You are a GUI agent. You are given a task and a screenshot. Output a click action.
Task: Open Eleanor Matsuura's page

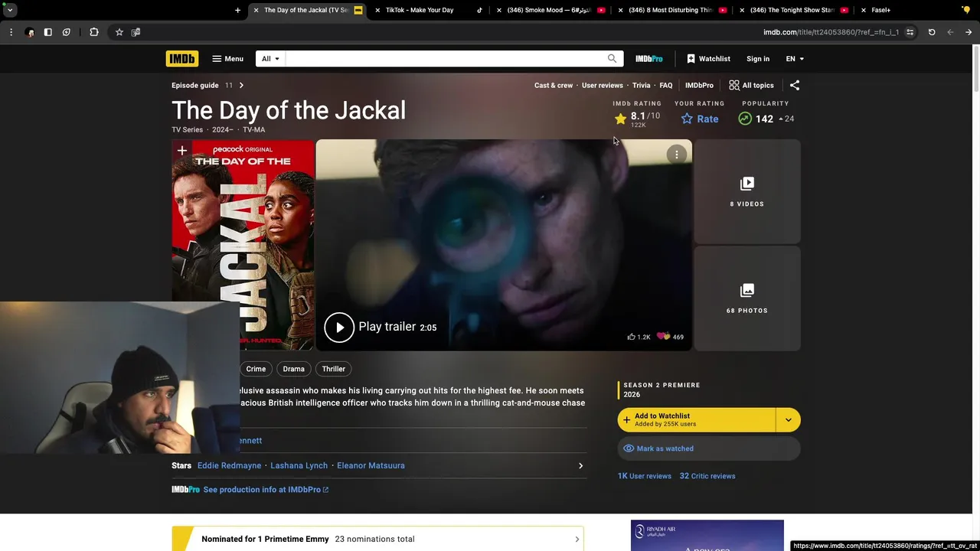pos(371,465)
